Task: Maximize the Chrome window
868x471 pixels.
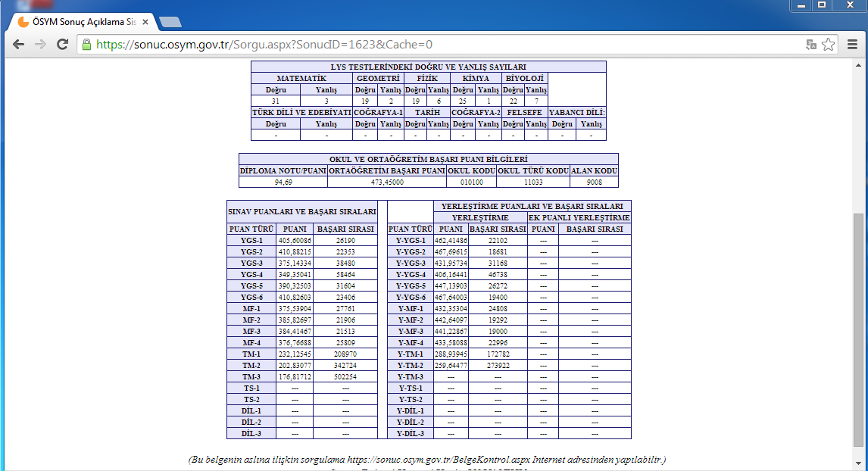Action: (x=821, y=5)
